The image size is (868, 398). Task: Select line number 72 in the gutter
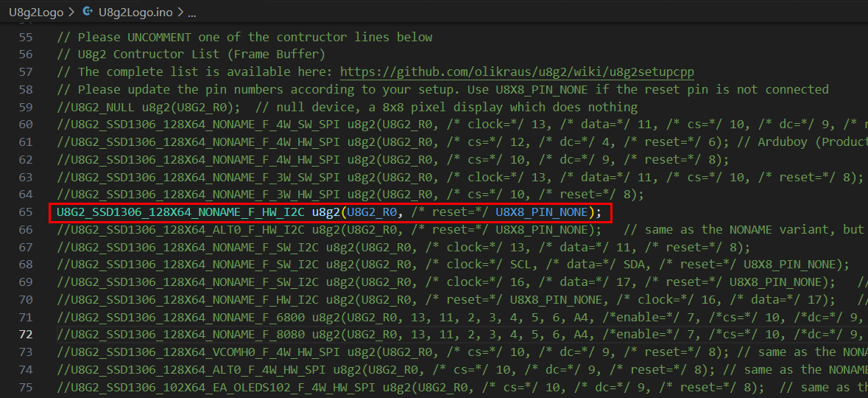click(26, 335)
